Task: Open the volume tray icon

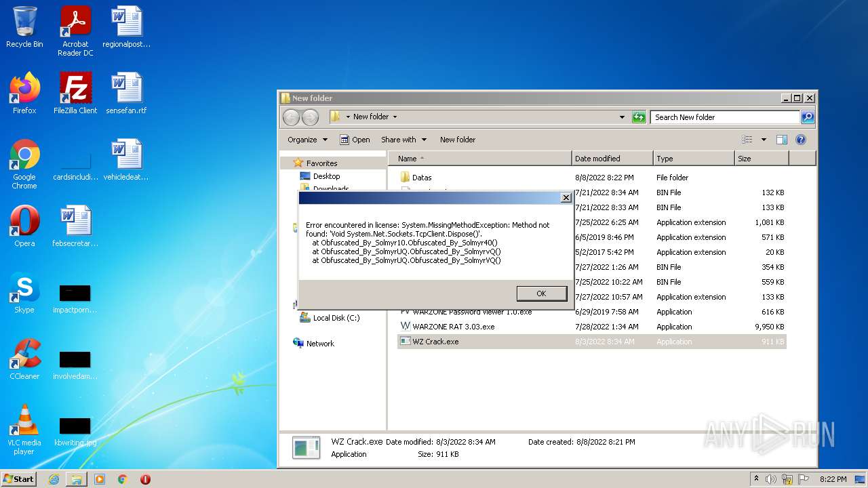Action: click(x=770, y=479)
